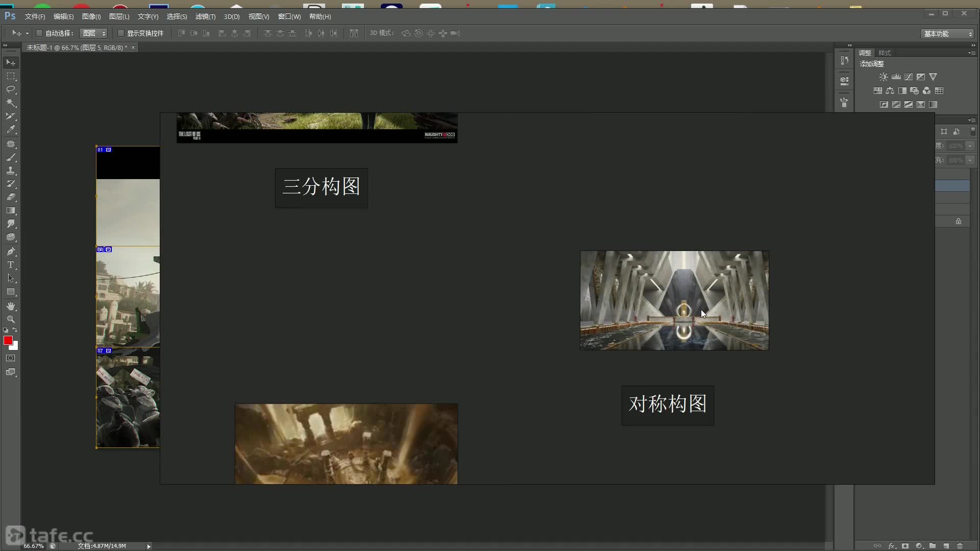Select the Crop tool
This screenshot has width=980, height=551.
coord(11,116)
